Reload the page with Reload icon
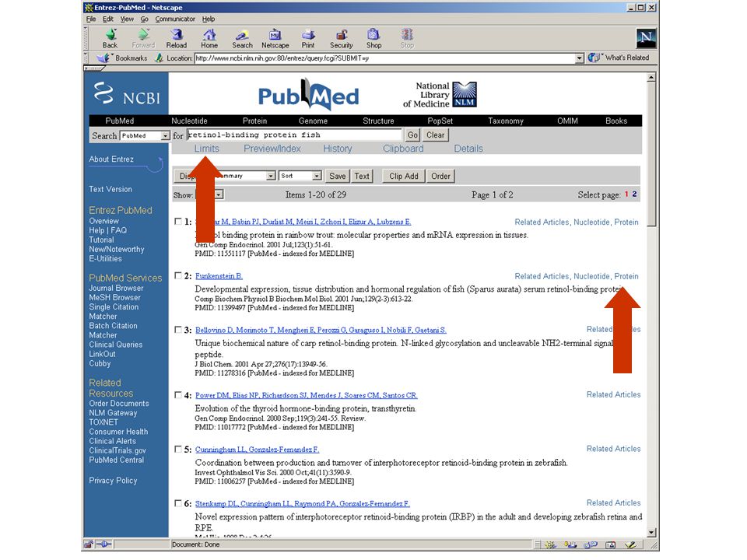 [177, 35]
